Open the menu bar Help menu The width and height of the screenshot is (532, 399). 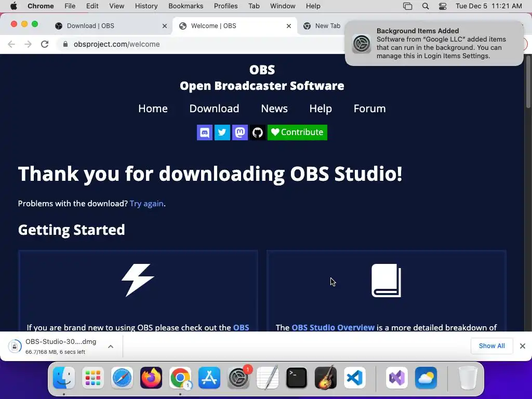[x=313, y=6]
